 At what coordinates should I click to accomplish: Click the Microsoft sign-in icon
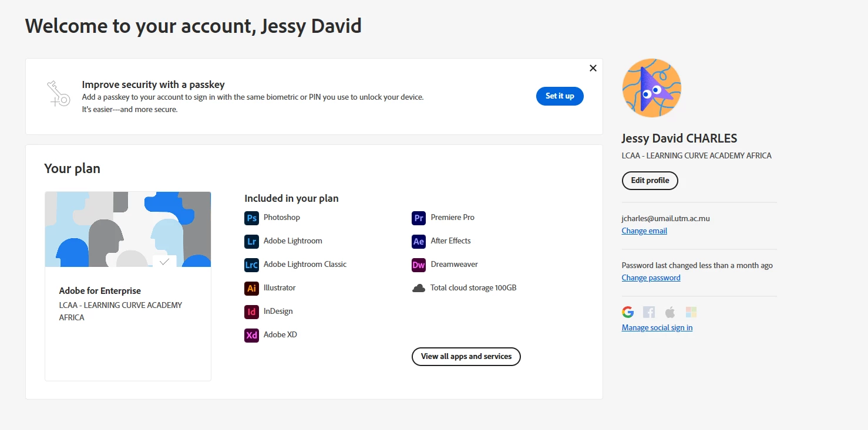pos(691,312)
